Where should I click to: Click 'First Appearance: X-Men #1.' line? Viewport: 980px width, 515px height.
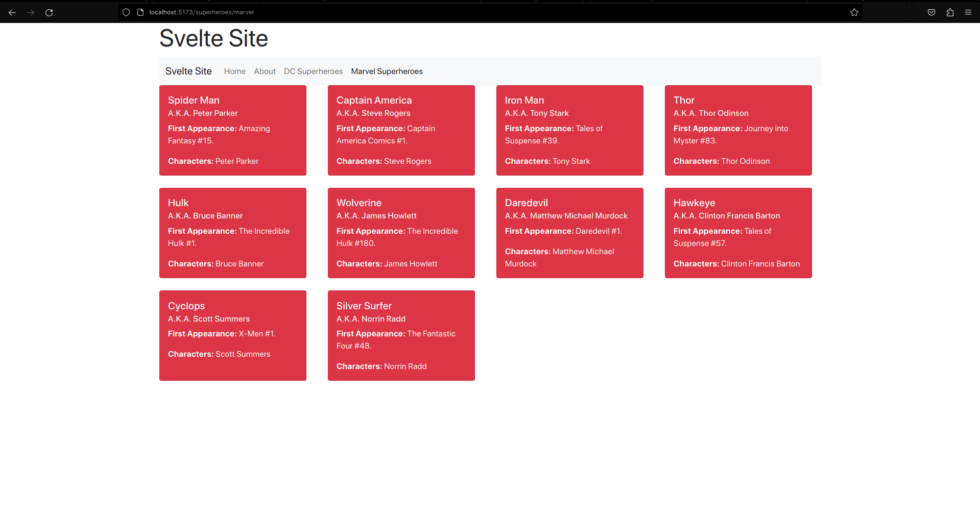tap(222, 334)
